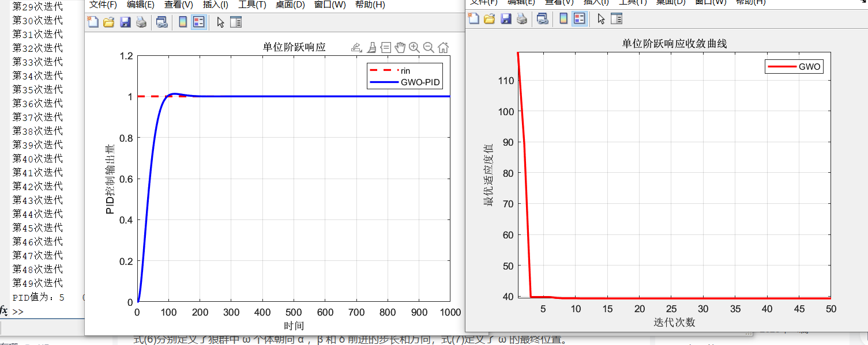Save the step response figure via toolbar
This screenshot has height=345, width=868.
pos(125,22)
